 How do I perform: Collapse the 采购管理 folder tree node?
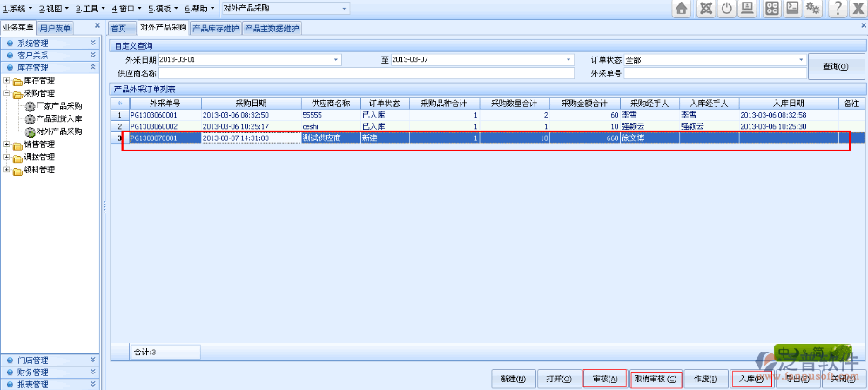point(7,93)
